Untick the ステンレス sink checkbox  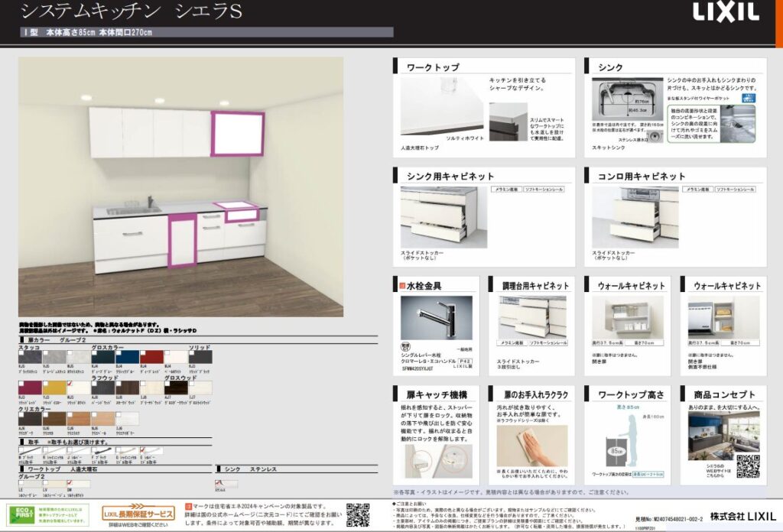coord(218,482)
